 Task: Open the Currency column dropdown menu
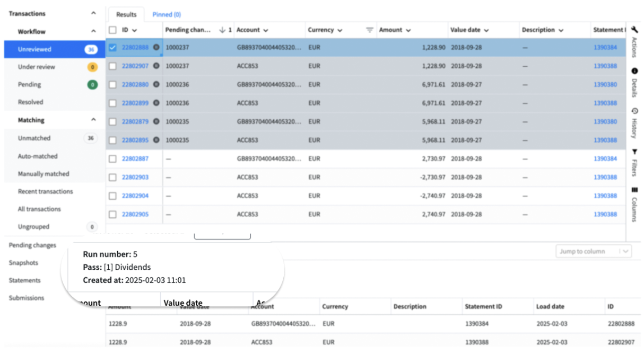340,30
